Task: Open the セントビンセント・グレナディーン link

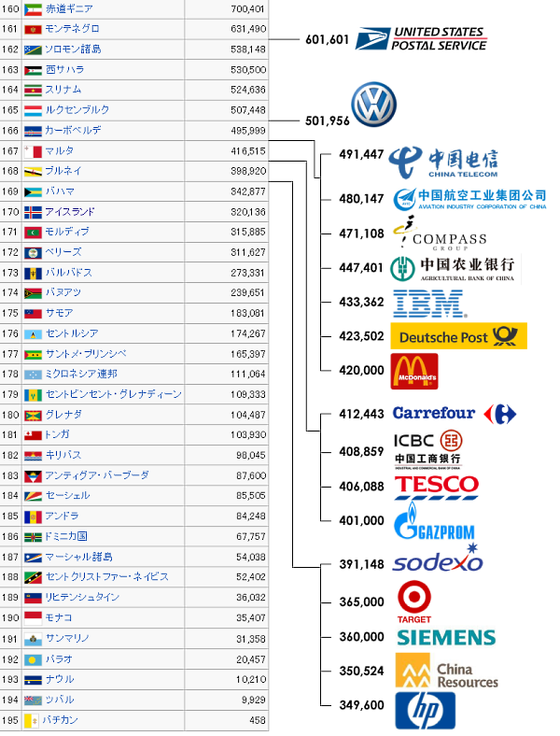Action: (114, 394)
